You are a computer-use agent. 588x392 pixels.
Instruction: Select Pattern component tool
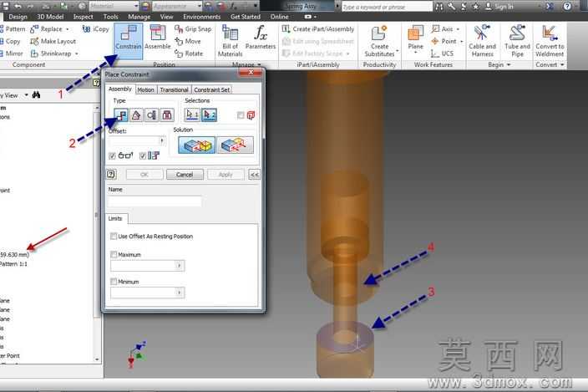(13, 29)
